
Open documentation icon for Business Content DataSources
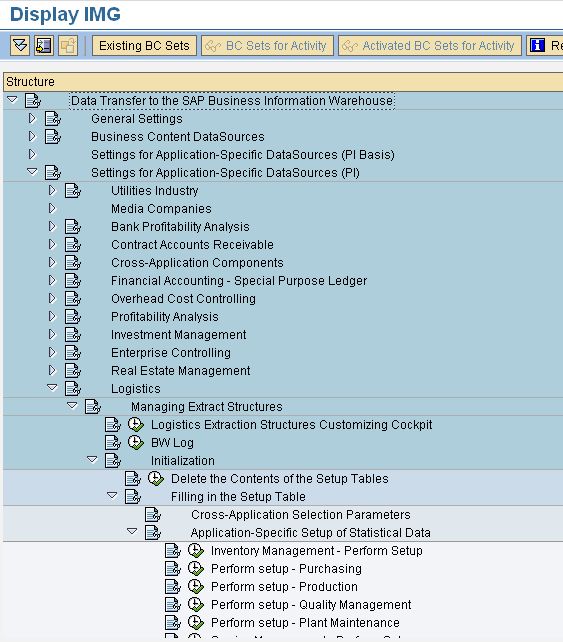pyautogui.click(x=53, y=137)
